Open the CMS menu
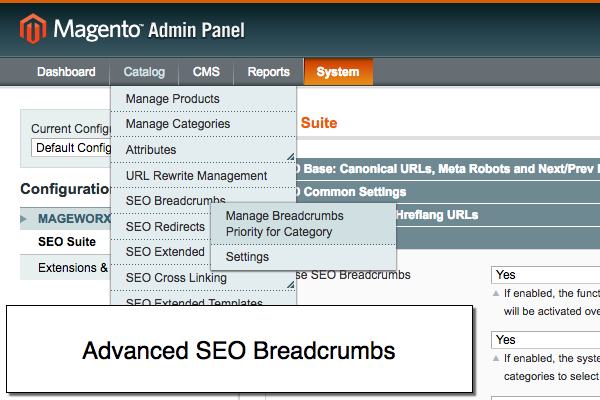Image resolution: width=600 pixels, height=400 pixels. point(206,72)
